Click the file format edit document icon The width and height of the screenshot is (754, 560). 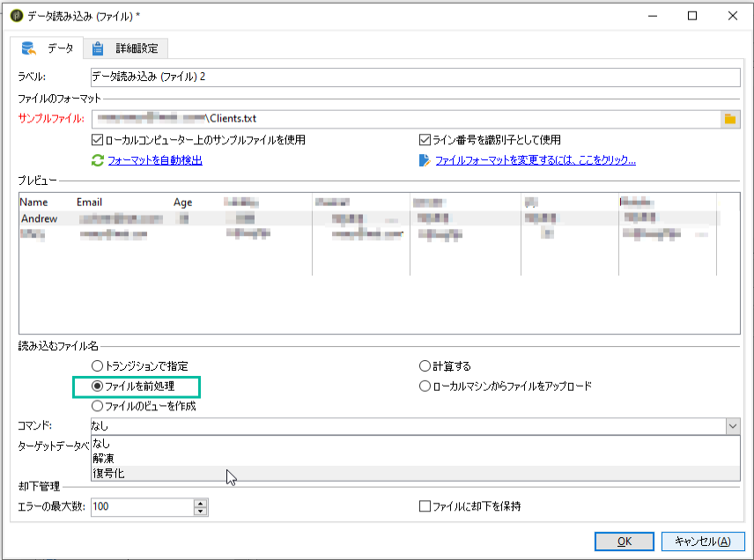click(x=425, y=160)
